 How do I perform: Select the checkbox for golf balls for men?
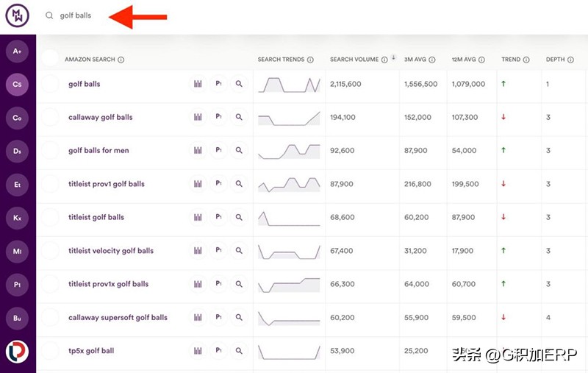[x=50, y=150]
